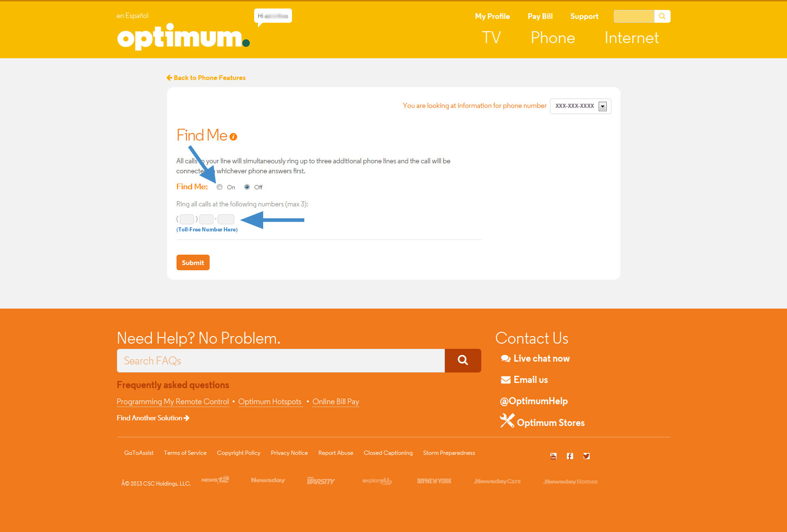
Task: Open Terms of Service link
Action: [x=185, y=453]
